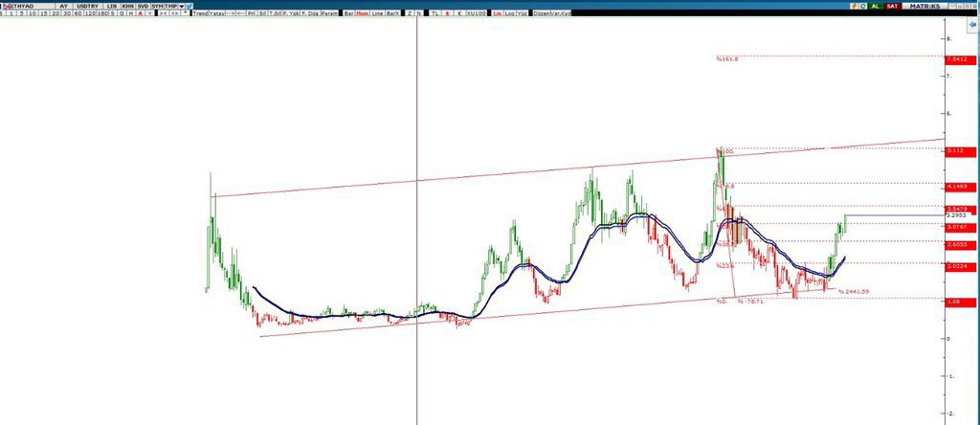Click the <-- backward arrow tool
The height and width of the screenshot is (425, 980).
click(241, 13)
